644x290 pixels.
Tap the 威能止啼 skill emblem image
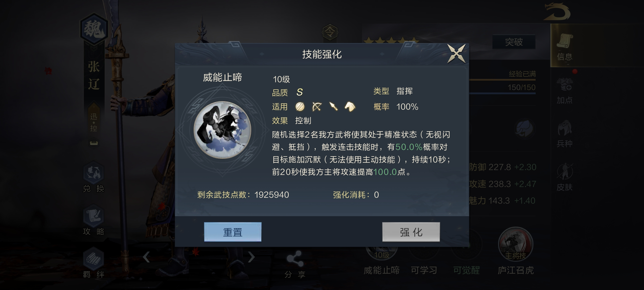point(222,130)
